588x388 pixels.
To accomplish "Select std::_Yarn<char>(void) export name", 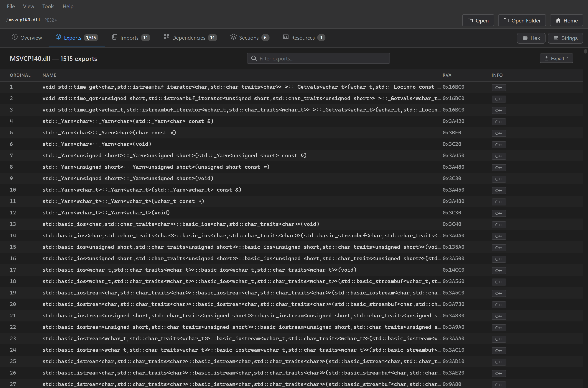I will pyautogui.click(x=97, y=144).
